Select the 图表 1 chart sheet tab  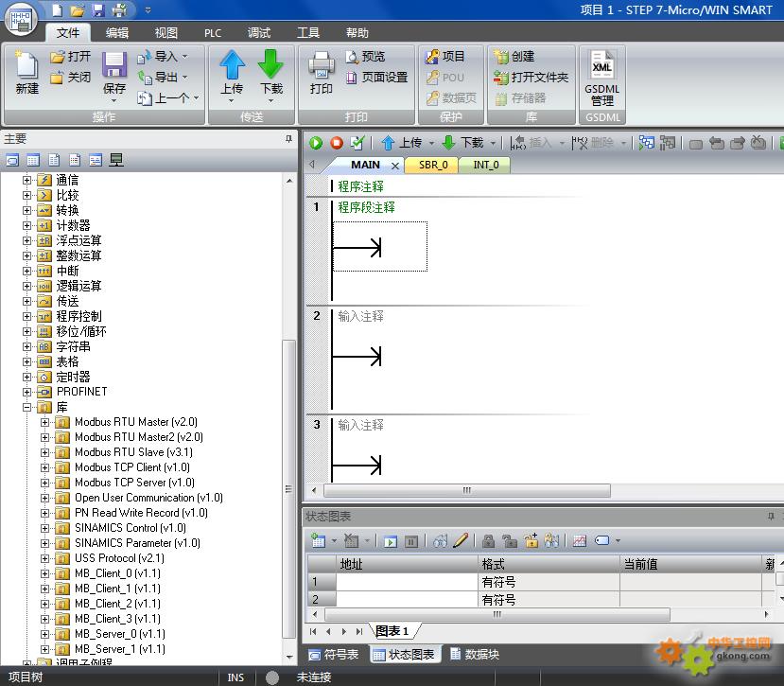pyautogui.click(x=392, y=631)
